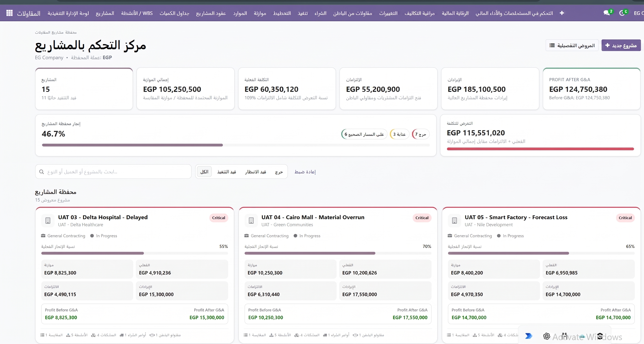Open the UAT 03 - Delta Hospital - Delayed title

point(103,217)
